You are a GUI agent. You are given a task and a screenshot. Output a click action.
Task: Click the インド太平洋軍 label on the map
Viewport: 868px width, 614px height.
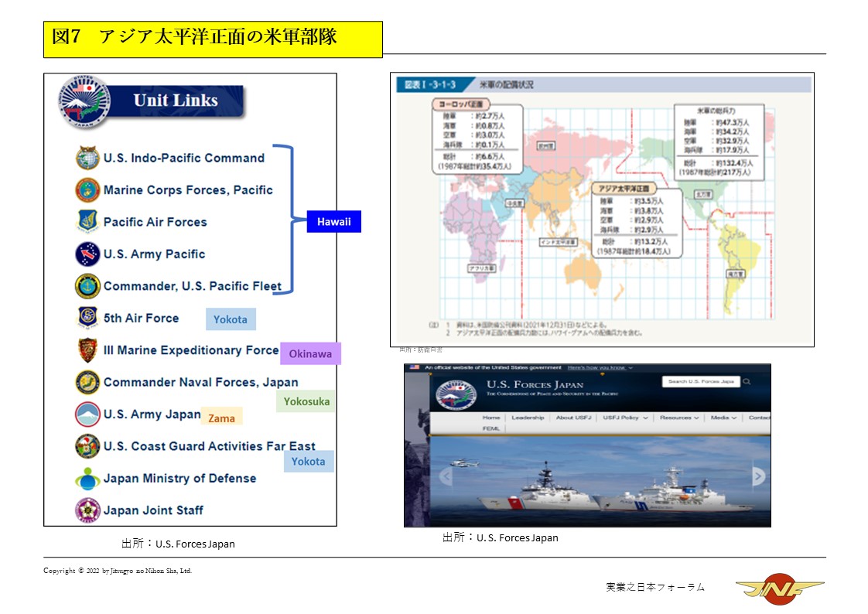click(559, 242)
